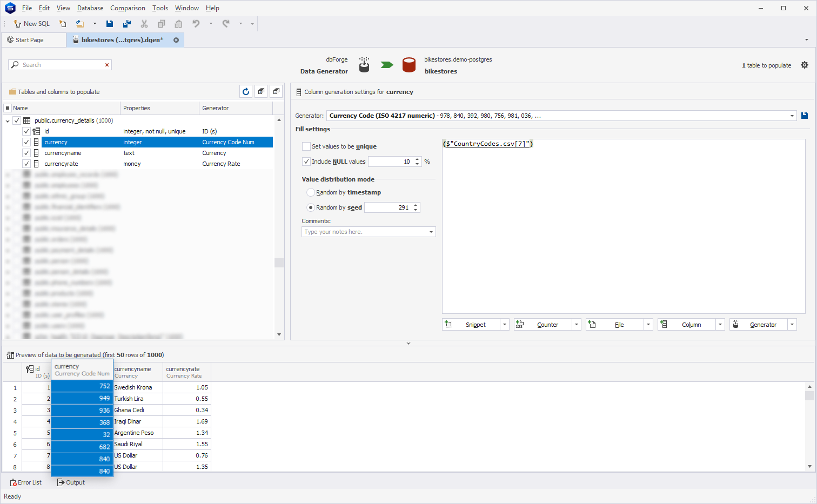
Task: Click the dbForge application logo icon
Action: tap(10, 8)
